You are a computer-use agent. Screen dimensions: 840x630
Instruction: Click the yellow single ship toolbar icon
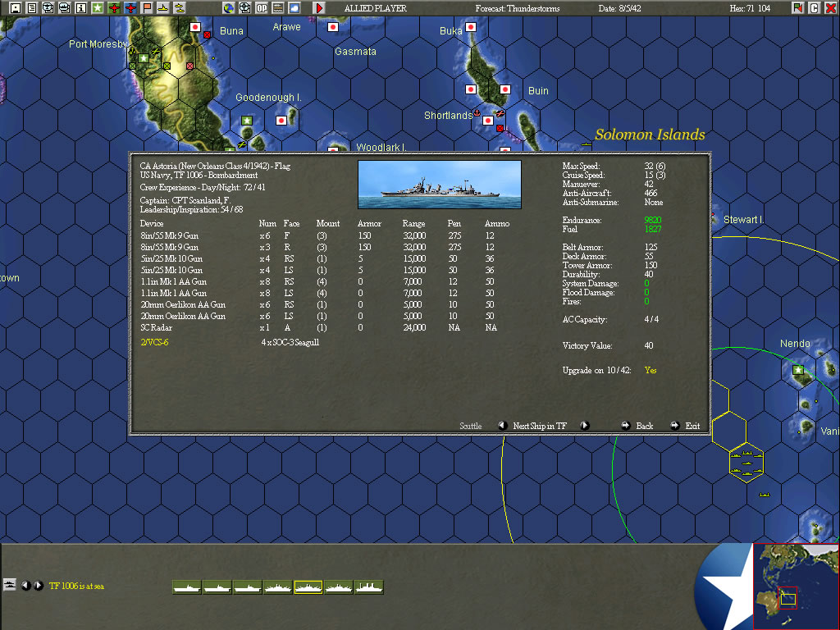(163, 8)
